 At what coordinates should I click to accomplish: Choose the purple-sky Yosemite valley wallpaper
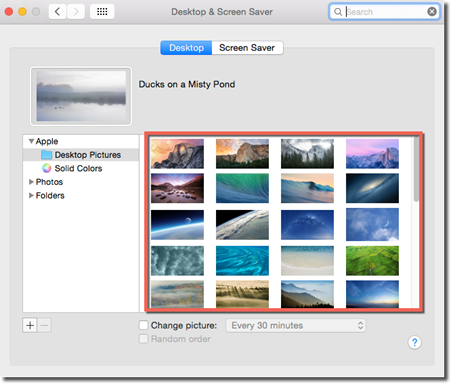coord(372,154)
